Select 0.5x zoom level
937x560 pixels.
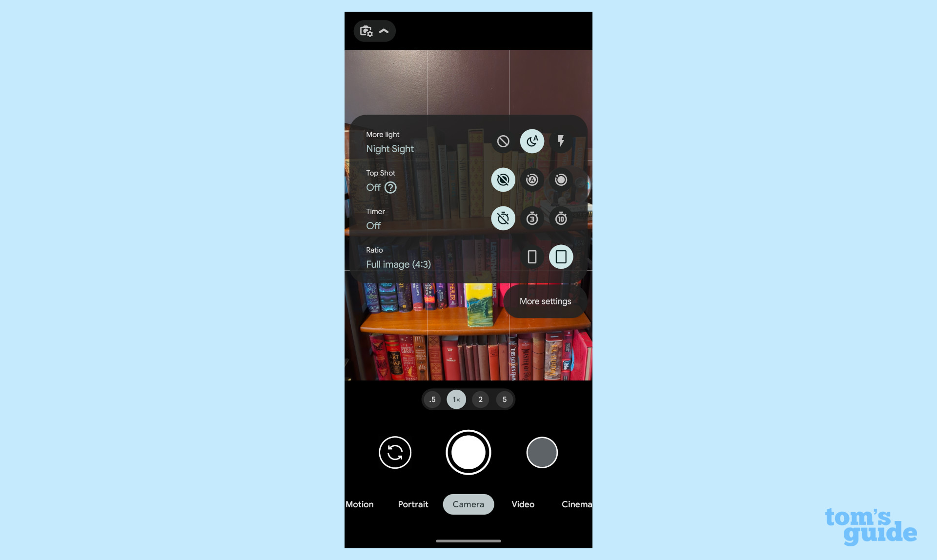[x=431, y=399]
